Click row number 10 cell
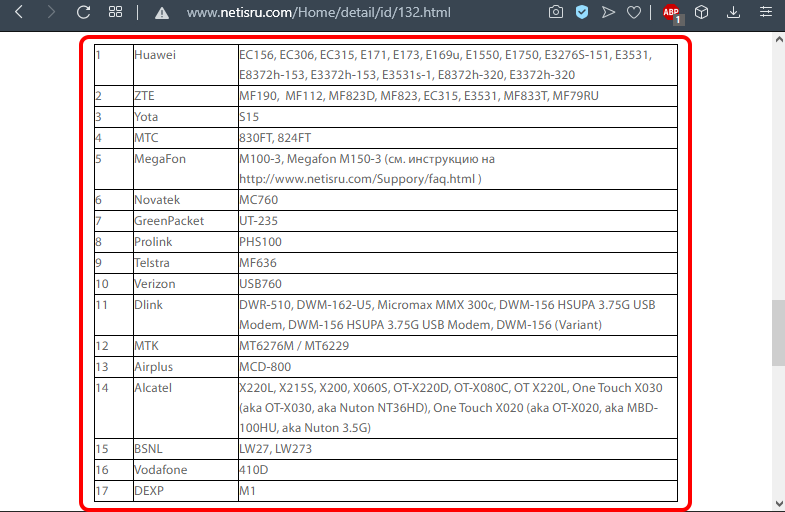Viewport: 785px width, 512px height. [x=114, y=284]
